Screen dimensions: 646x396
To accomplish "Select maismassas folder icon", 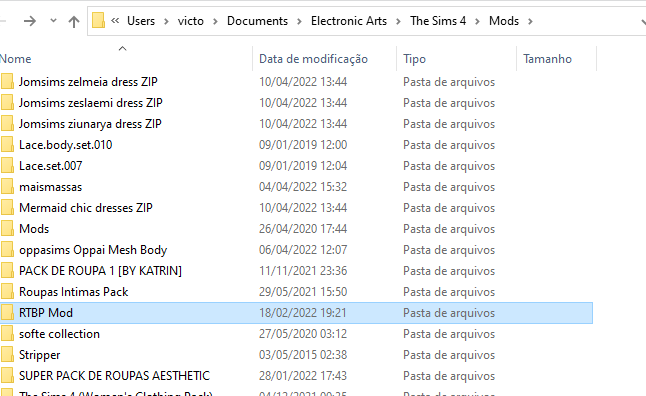I will click(7, 187).
